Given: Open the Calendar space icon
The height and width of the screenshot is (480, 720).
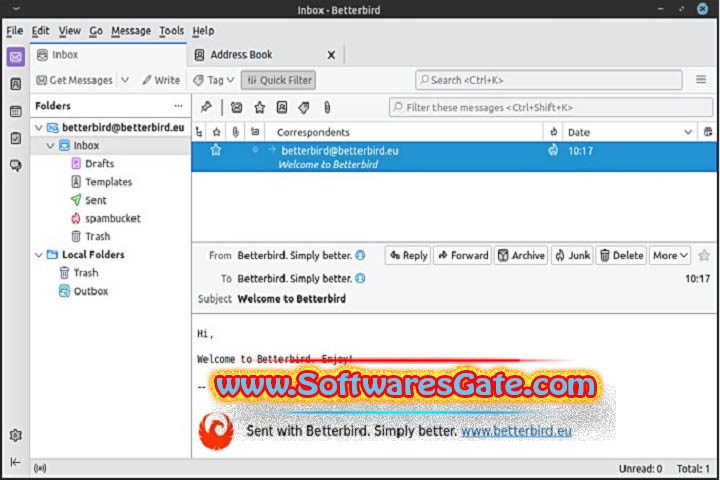Looking at the screenshot, I should coord(16,111).
